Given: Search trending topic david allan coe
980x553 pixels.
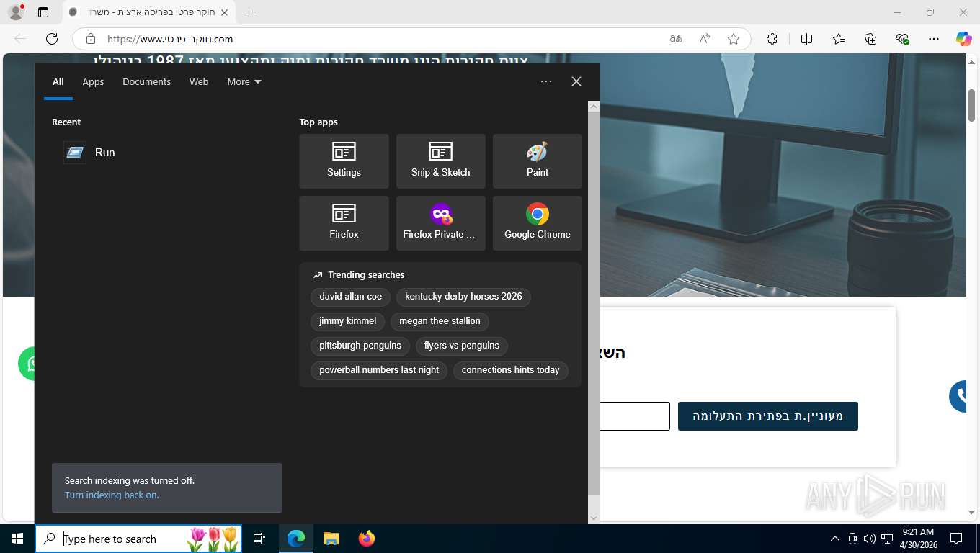Looking at the screenshot, I should pos(351,297).
